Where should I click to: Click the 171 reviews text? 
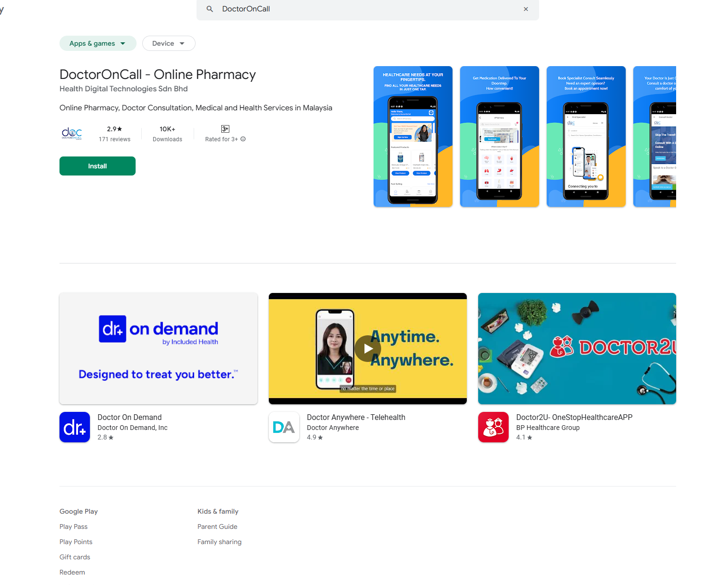[x=115, y=139]
